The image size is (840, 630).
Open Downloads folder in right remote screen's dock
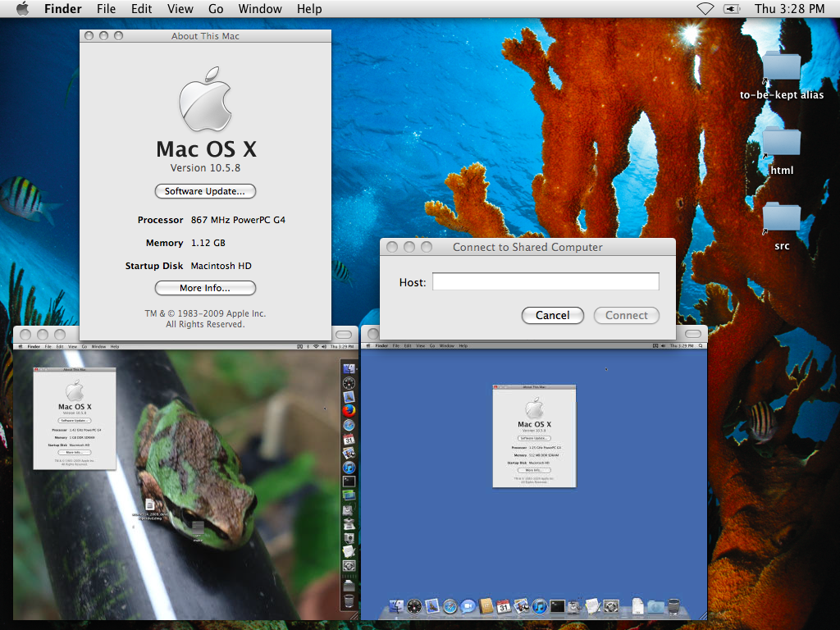(655, 606)
